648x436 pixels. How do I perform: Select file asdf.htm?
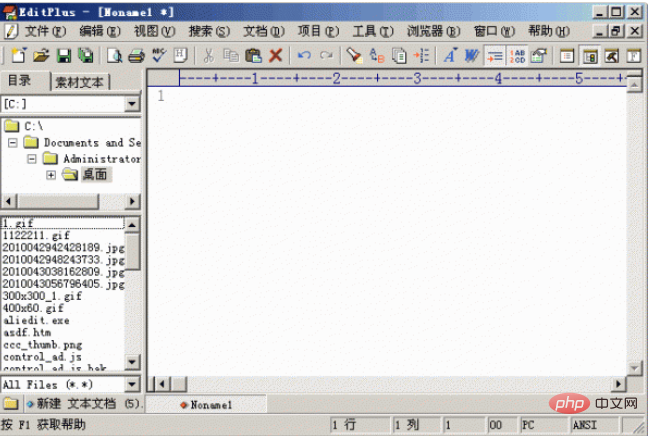tap(27, 332)
